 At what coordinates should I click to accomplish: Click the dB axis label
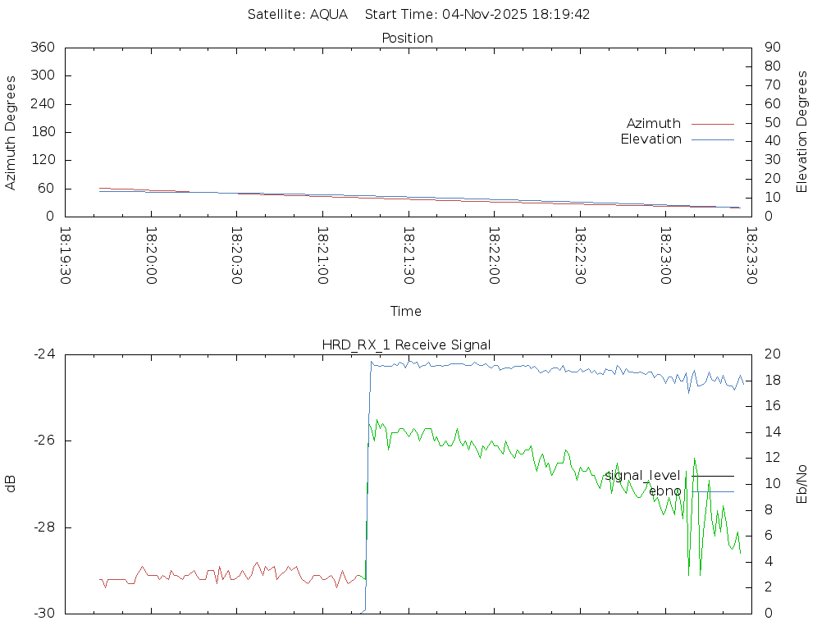pos(11,484)
